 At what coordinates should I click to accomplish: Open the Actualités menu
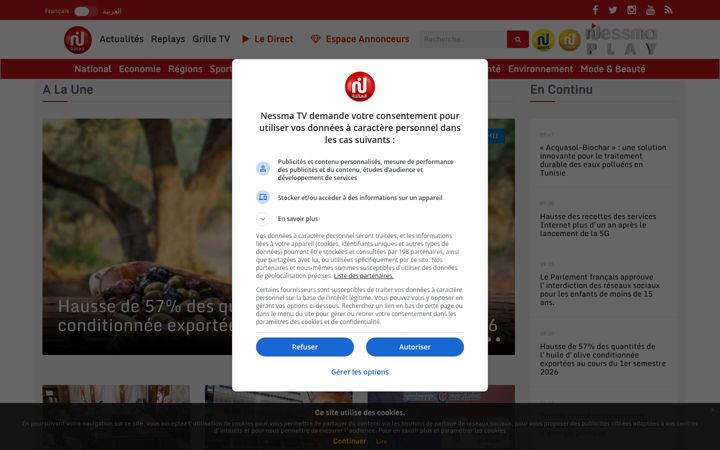[121, 39]
